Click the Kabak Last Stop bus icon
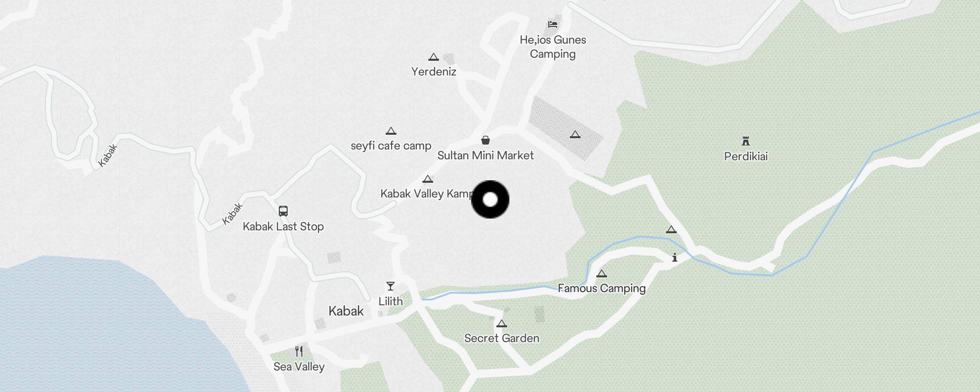The height and width of the screenshot is (392, 980). coord(283,211)
